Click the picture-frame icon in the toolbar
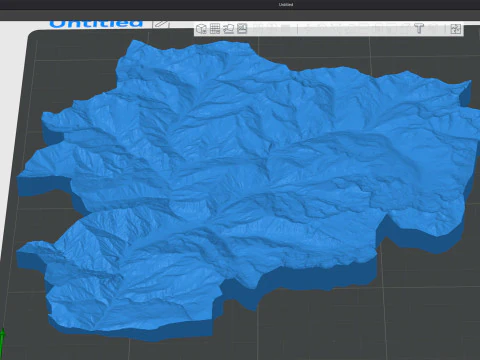This screenshot has height=360, width=480. [242, 29]
